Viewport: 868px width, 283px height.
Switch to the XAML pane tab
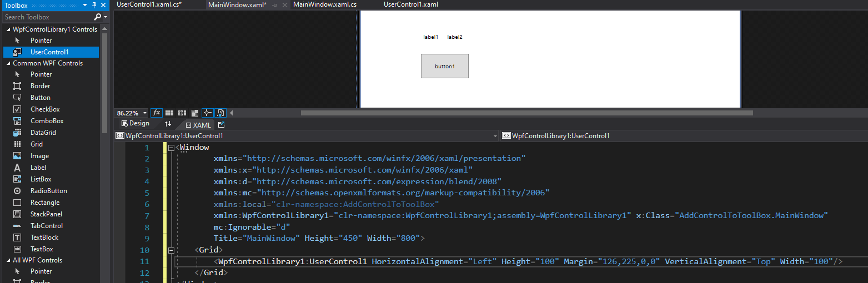[x=198, y=125]
